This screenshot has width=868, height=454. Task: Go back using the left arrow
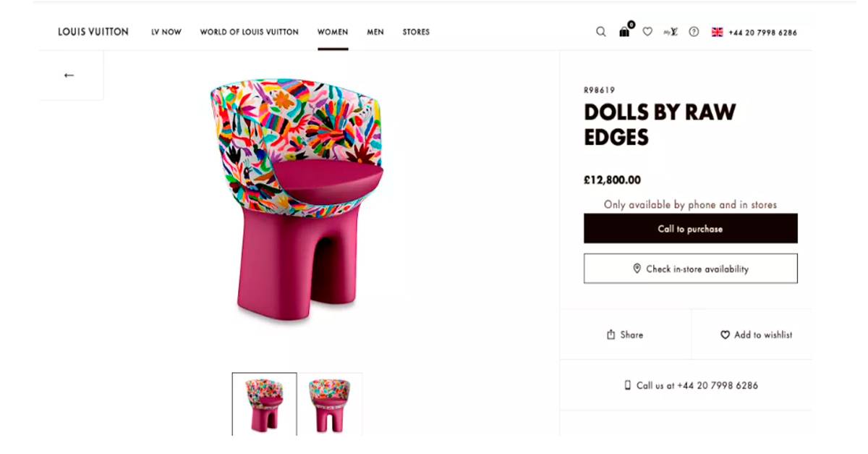coord(69,75)
